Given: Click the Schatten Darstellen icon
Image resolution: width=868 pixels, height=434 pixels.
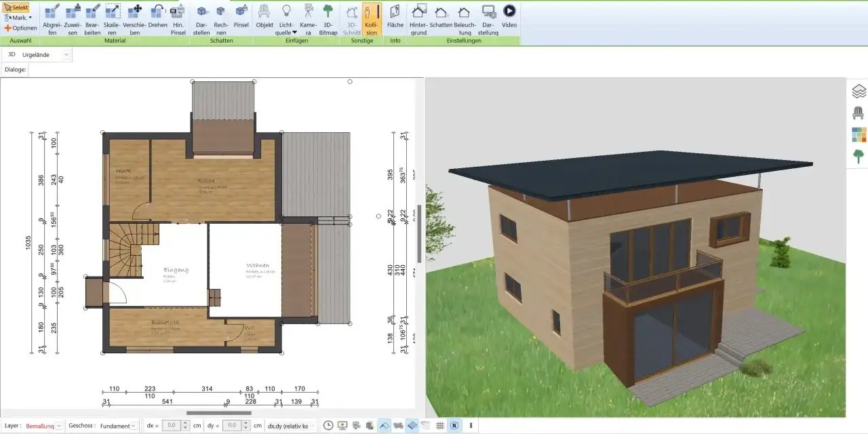Looking at the screenshot, I should click(x=201, y=19).
